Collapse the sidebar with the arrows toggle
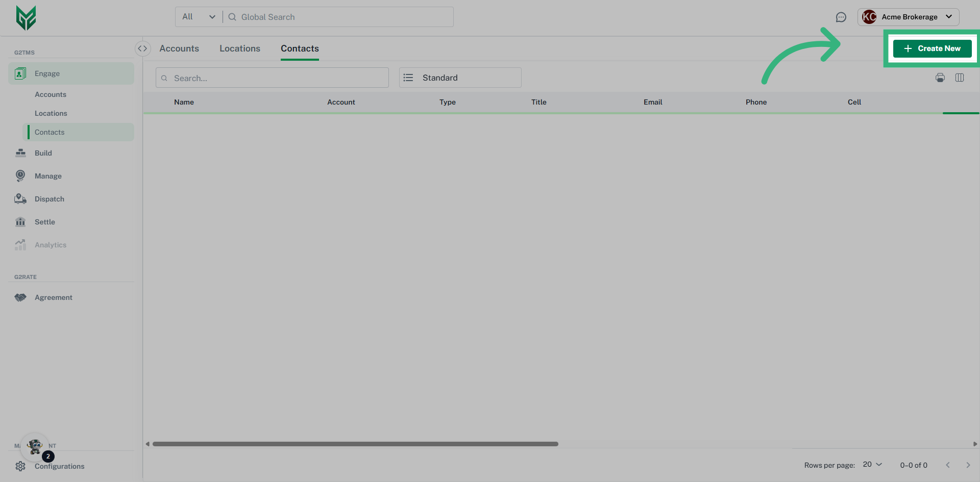 [142, 48]
